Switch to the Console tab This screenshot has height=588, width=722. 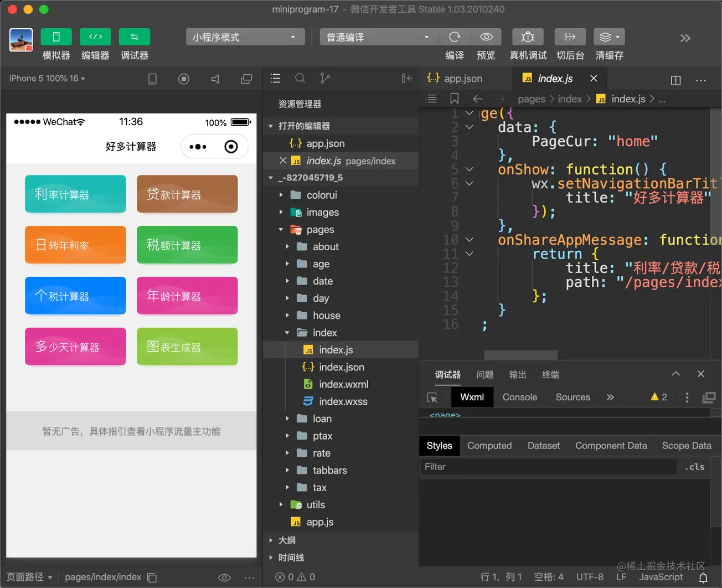point(519,398)
